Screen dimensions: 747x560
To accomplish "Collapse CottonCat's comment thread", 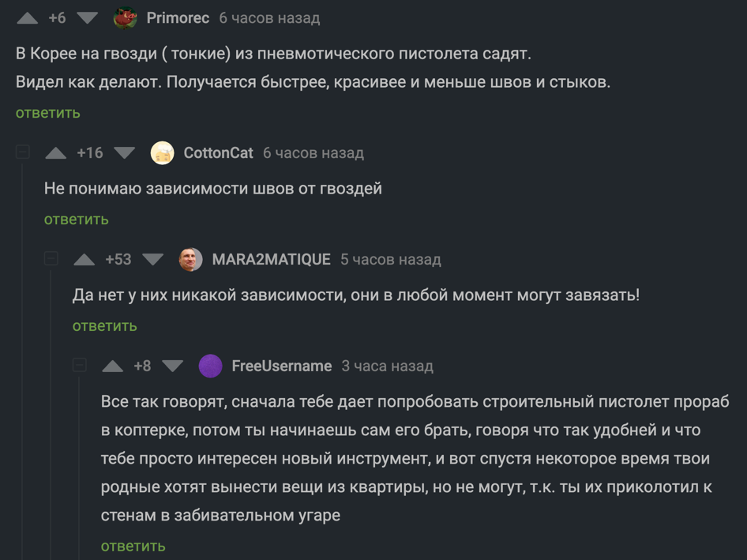I will point(23,152).
